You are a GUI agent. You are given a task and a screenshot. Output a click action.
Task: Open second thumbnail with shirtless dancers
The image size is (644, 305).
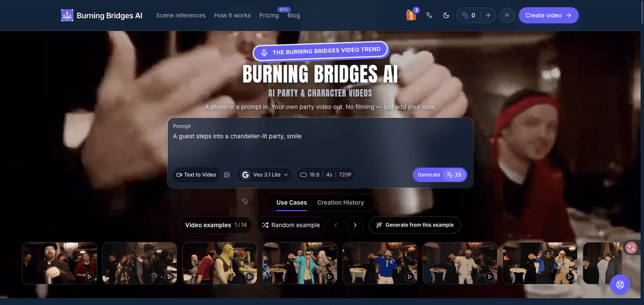(140, 263)
